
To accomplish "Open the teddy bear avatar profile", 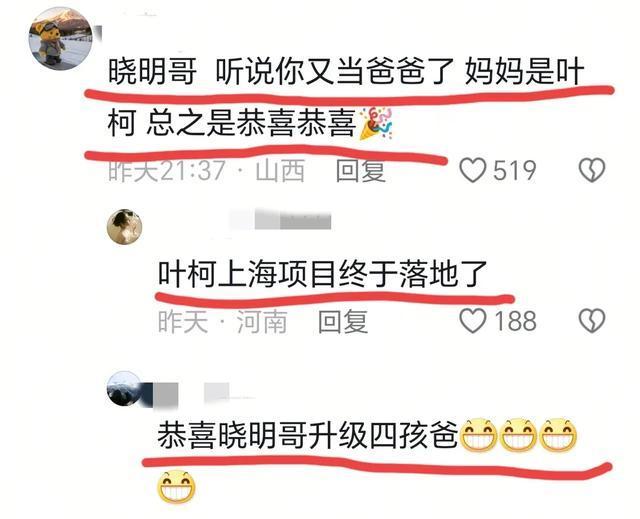I will pos(60,40).
